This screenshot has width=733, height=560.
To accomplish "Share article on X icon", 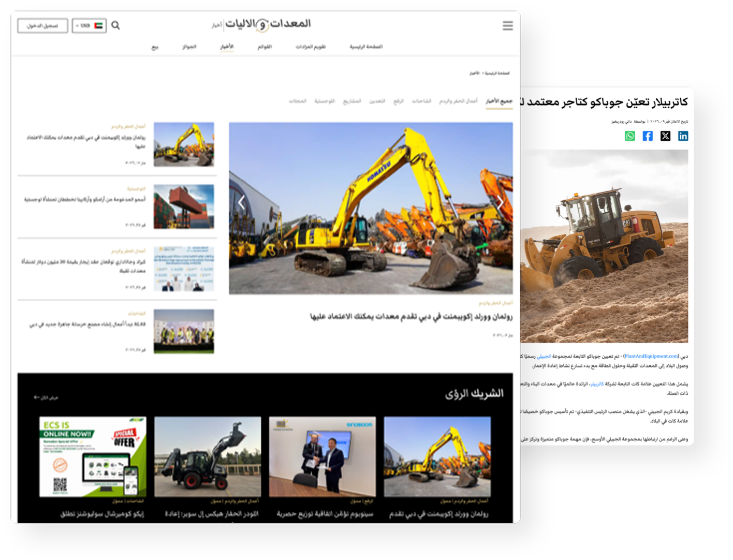I will point(665,136).
